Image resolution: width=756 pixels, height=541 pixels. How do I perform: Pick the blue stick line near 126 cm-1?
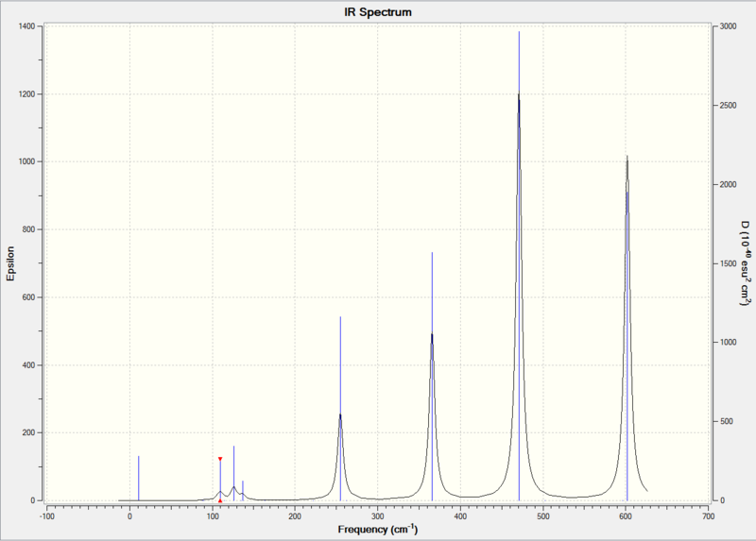coord(233,473)
